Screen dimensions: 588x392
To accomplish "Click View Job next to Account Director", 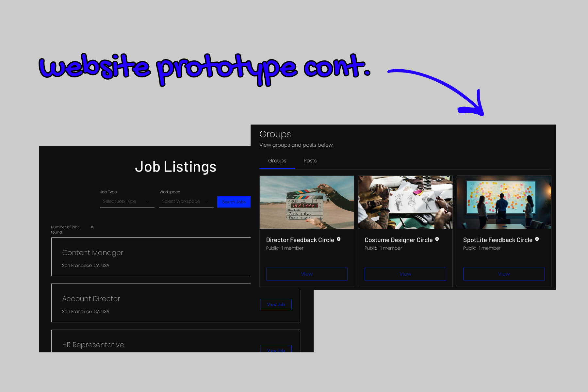I will tap(276, 304).
